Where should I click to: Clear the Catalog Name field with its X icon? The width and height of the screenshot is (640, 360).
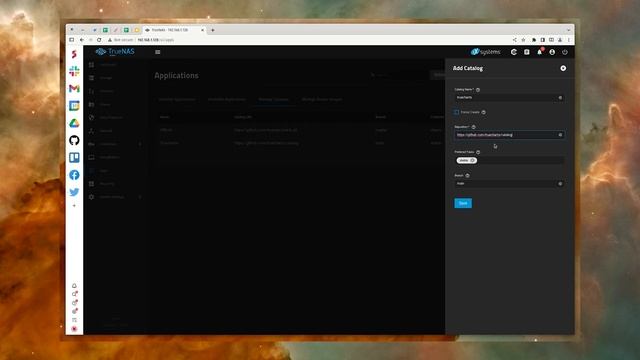[x=560, y=98]
